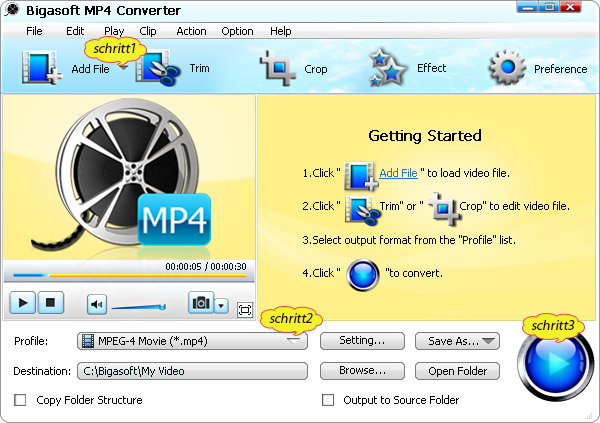Open the Clip menu

pyautogui.click(x=148, y=31)
